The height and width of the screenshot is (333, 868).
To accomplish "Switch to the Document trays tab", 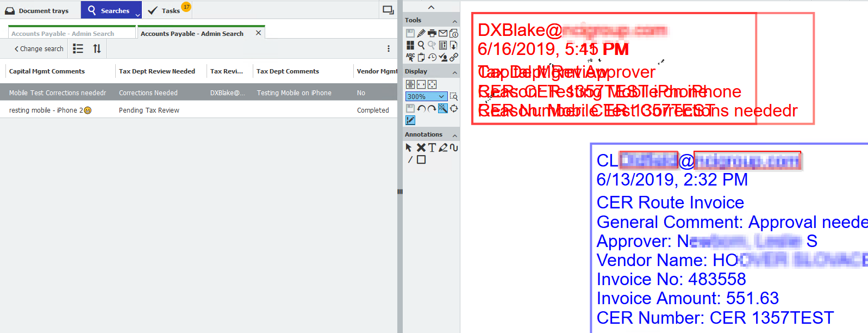I will pos(38,10).
